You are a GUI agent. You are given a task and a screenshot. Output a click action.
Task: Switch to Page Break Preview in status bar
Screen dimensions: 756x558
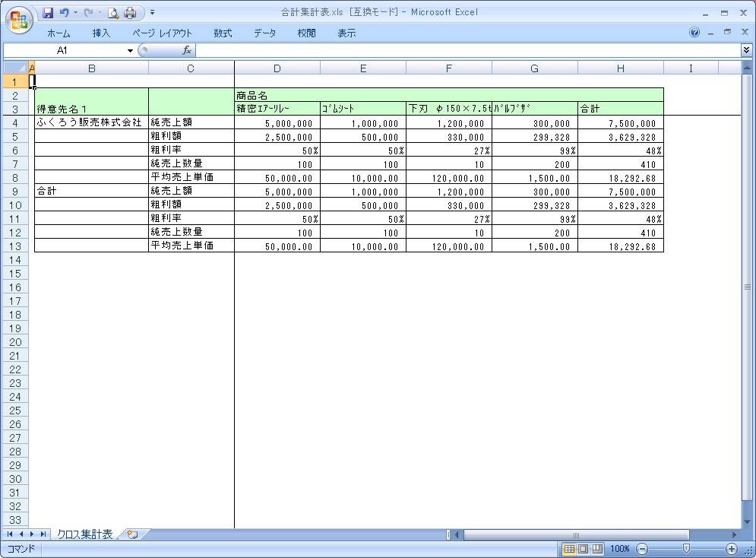(597, 549)
